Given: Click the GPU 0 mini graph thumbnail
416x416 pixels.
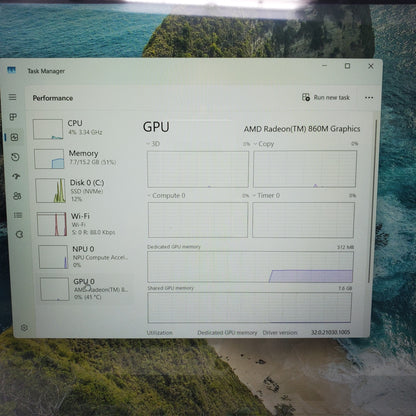Looking at the screenshot, I should coord(55,289).
